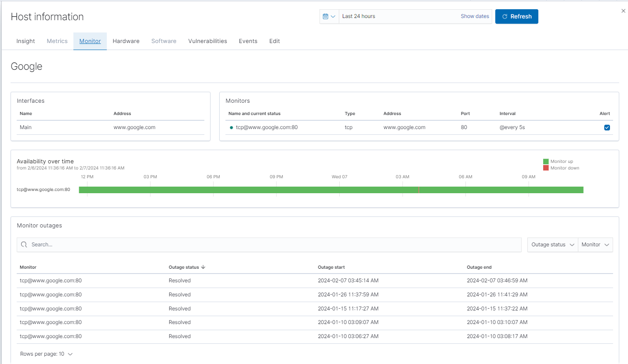Click the port value 80 in Monitors
The height and width of the screenshot is (364, 628).
(464, 127)
